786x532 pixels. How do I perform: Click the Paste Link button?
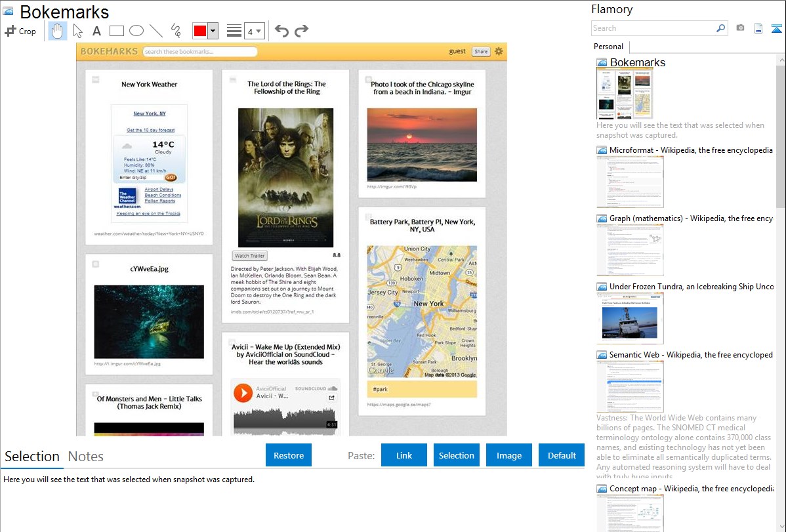click(404, 455)
